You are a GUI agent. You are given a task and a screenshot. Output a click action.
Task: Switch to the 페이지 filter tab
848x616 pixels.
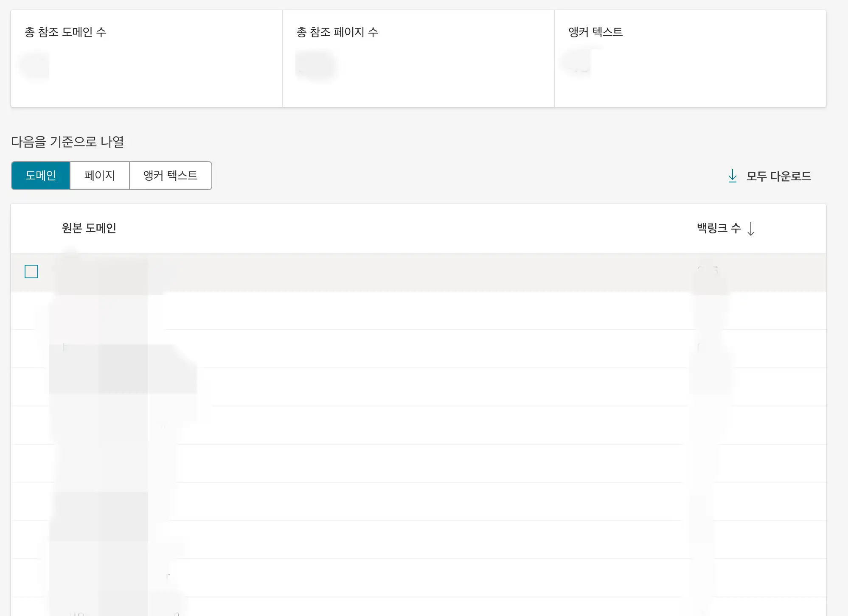(x=99, y=176)
